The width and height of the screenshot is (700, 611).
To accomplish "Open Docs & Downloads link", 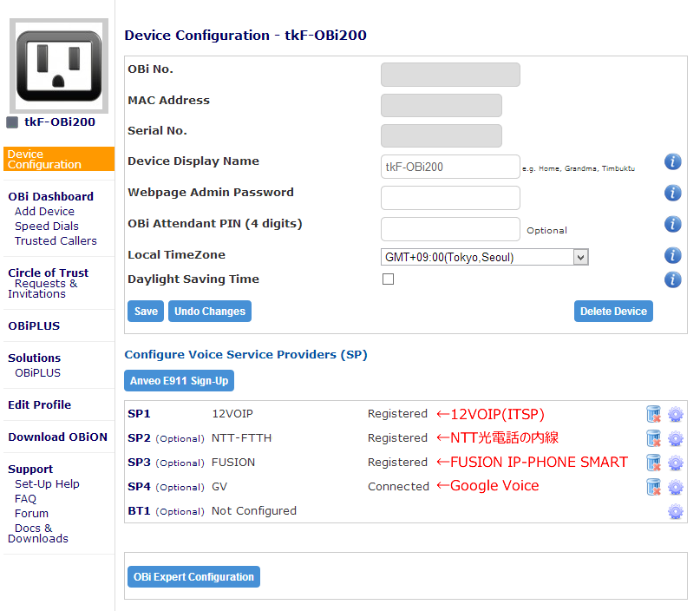I will point(38,533).
